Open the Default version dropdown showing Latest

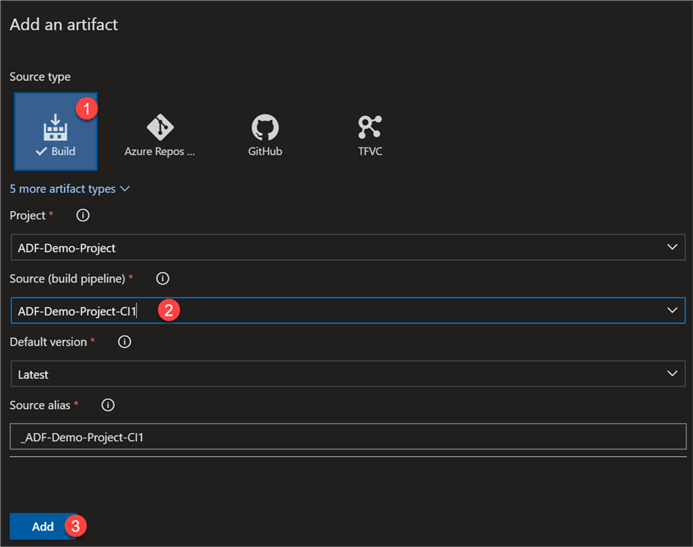point(347,374)
